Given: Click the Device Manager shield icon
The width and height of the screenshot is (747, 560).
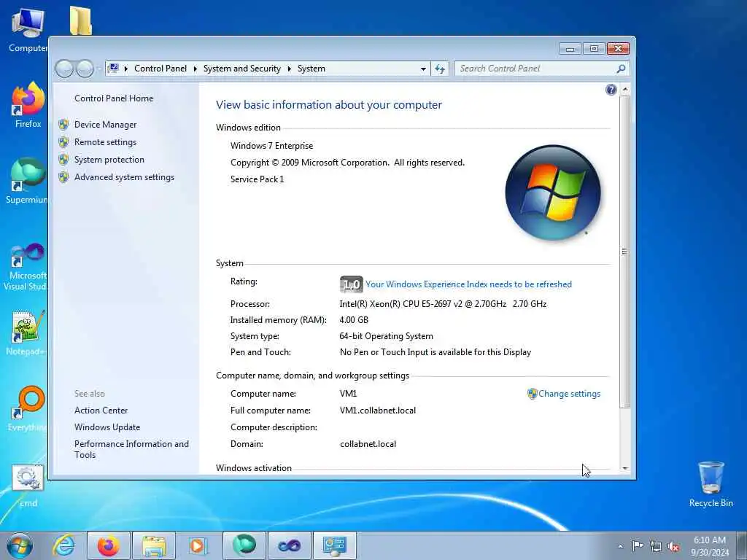Looking at the screenshot, I should [63, 125].
